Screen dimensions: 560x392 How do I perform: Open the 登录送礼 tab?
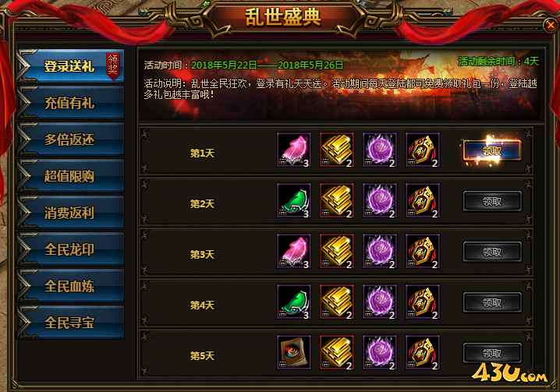pos(70,66)
